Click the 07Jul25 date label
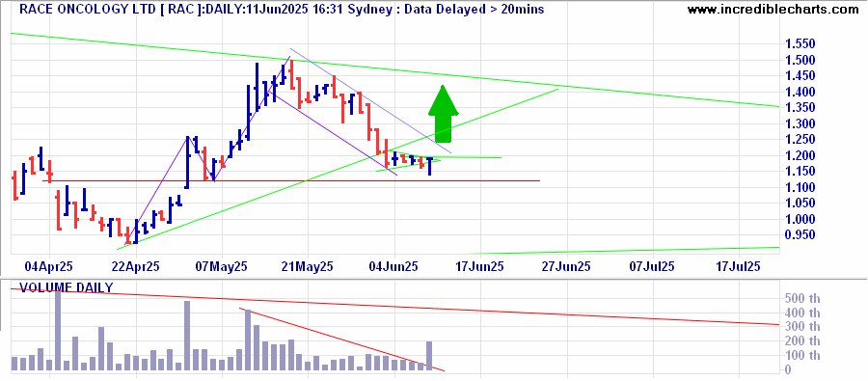The image size is (868, 381). (653, 266)
